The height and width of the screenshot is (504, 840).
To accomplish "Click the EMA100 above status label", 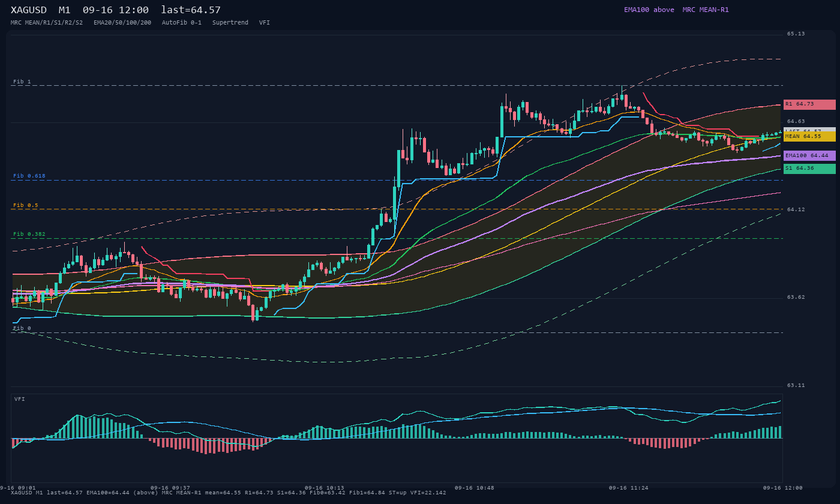I will (649, 10).
